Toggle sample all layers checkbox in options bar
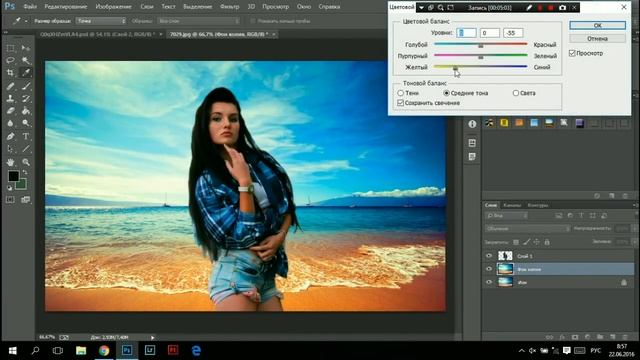 point(253,21)
